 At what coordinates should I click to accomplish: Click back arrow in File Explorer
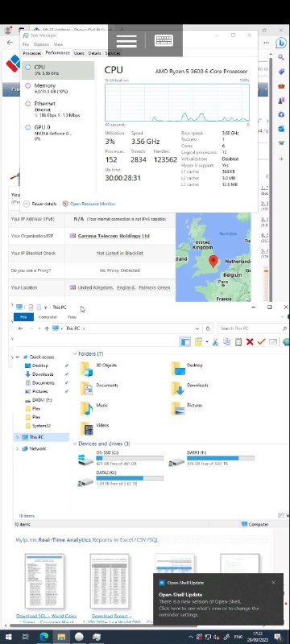click(x=20, y=328)
